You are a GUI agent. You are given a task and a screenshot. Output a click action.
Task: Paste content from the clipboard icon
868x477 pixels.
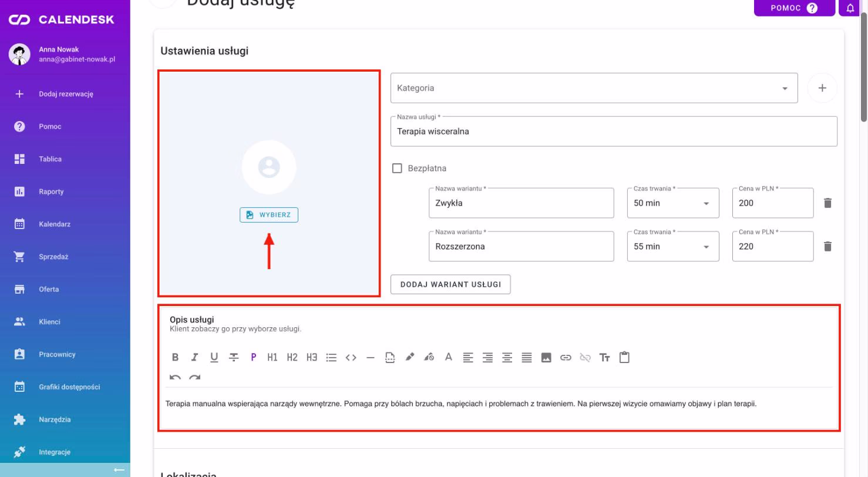(624, 357)
